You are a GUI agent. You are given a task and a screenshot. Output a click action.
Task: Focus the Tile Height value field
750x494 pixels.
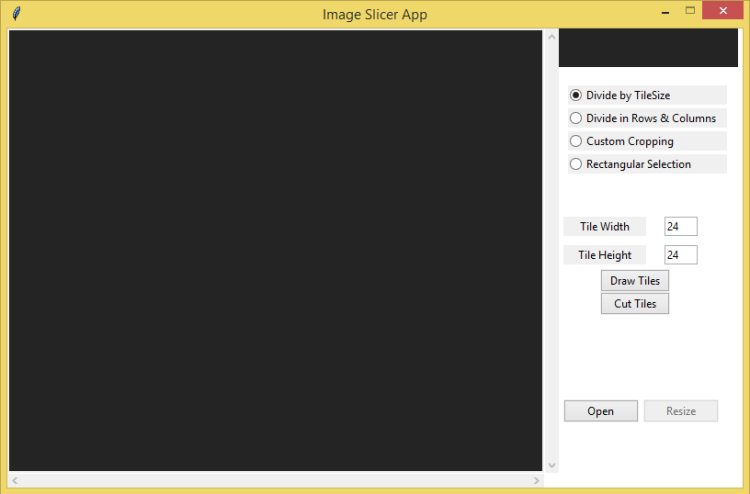(x=680, y=255)
